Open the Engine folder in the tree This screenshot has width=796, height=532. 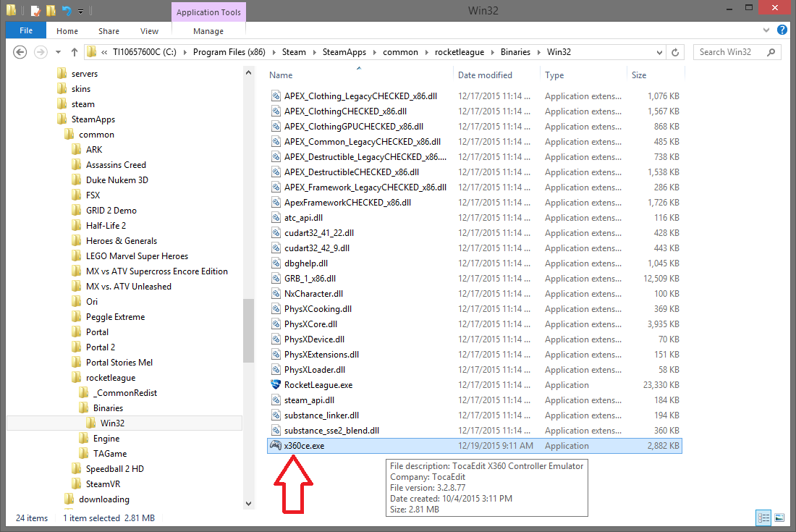(x=106, y=438)
